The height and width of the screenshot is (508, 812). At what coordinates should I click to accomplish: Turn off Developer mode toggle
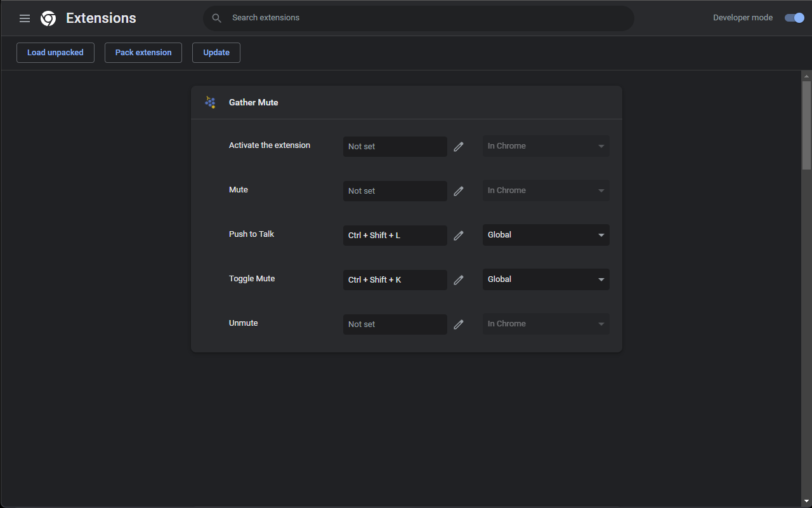tap(794, 18)
